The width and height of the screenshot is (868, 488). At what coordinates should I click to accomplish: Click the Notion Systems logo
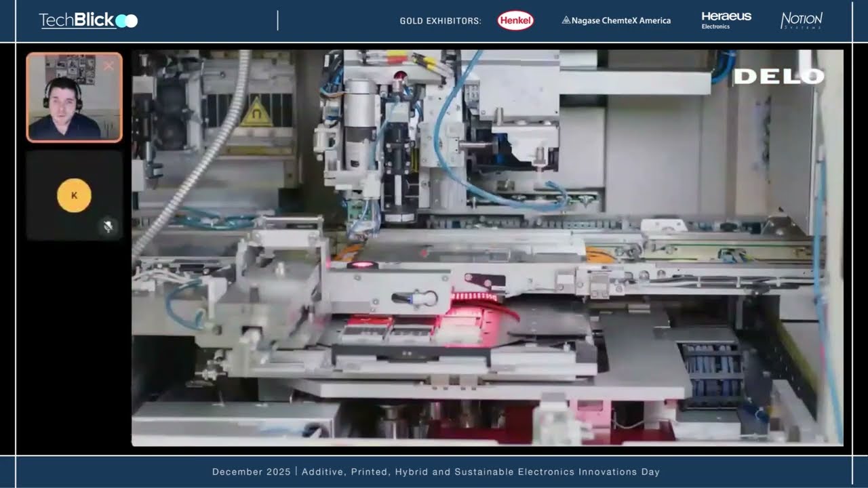click(x=802, y=20)
